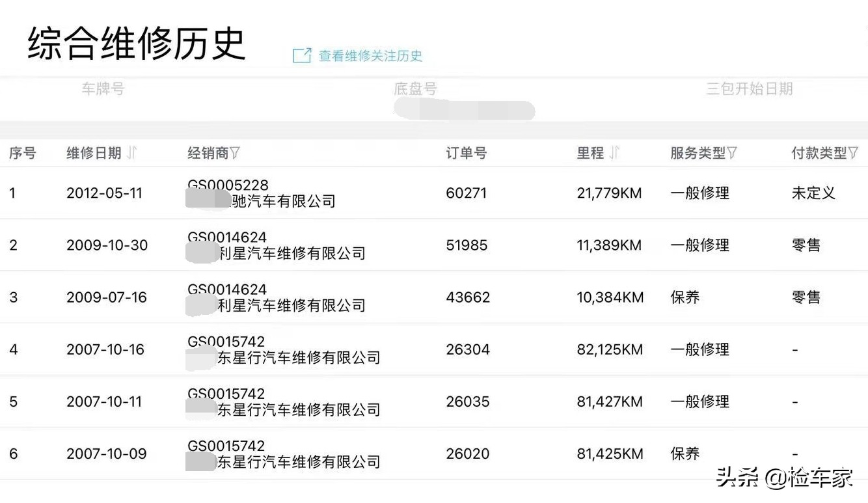Click mileage 82,125KM
Screen dimensions: 868x503
coord(610,349)
